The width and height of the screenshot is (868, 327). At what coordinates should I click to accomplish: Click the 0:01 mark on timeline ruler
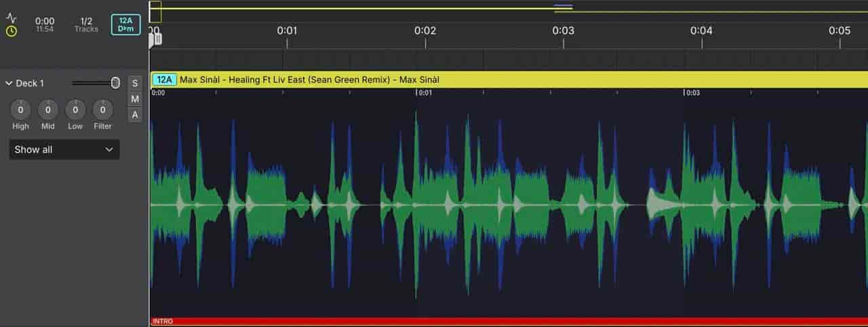coord(287,31)
